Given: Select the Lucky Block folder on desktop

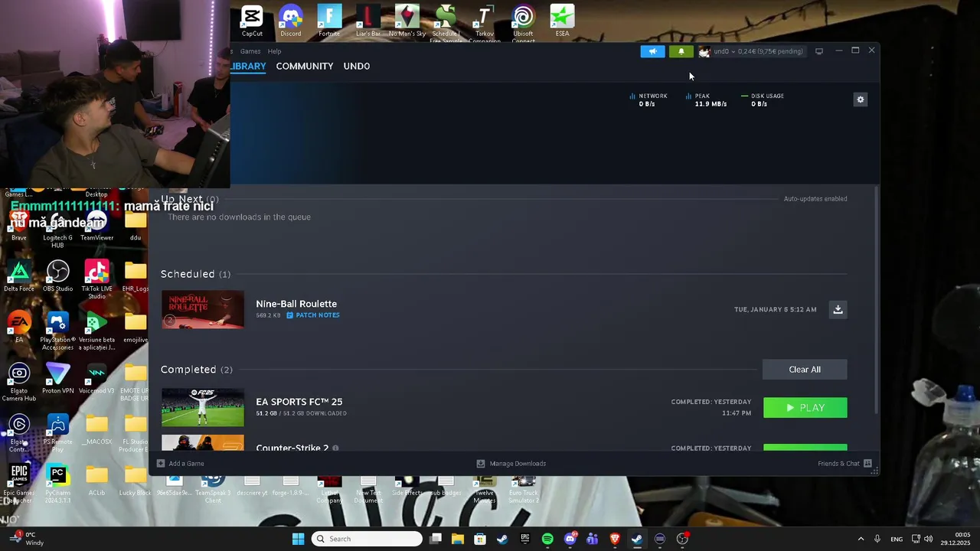Looking at the screenshot, I should (136, 481).
